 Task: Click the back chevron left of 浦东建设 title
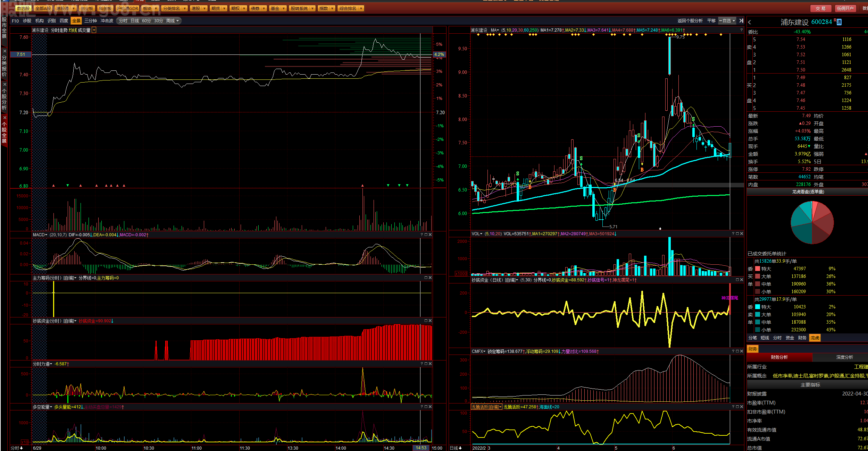[x=750, y=22]
